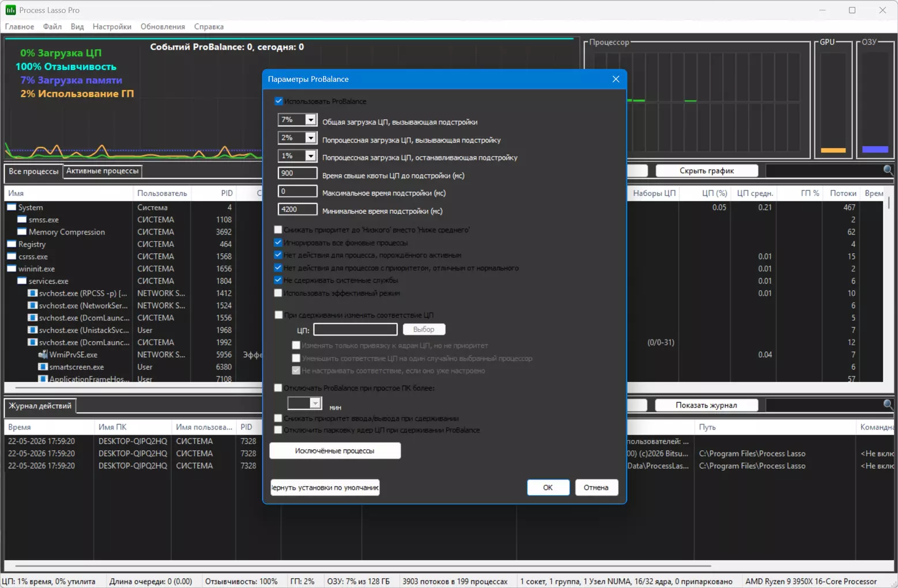This screenshot has height=588, width=898.
Task: Click Исключённые процессы button
Action: coord(335,450)
